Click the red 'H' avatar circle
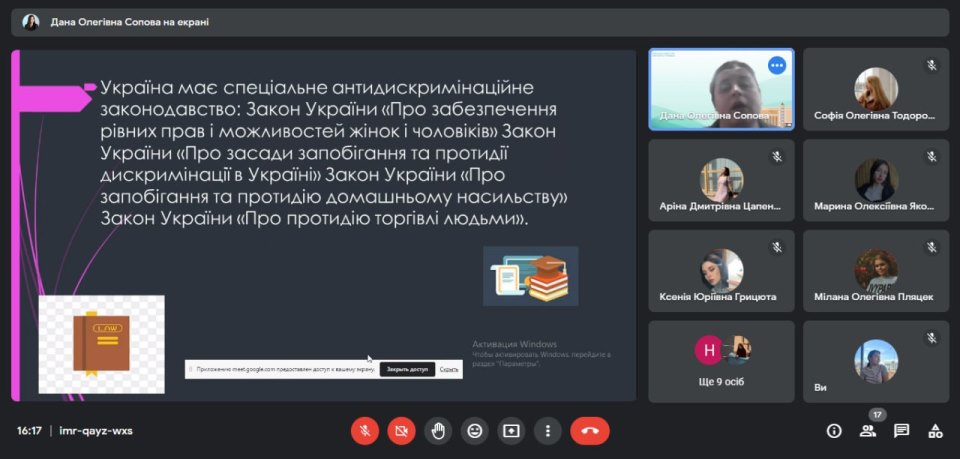The image size is (960, 459). pyautogui.click(x=709, y=351)
